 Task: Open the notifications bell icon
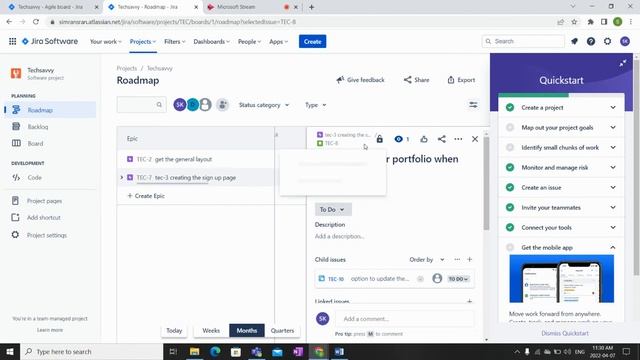point(574,41)
